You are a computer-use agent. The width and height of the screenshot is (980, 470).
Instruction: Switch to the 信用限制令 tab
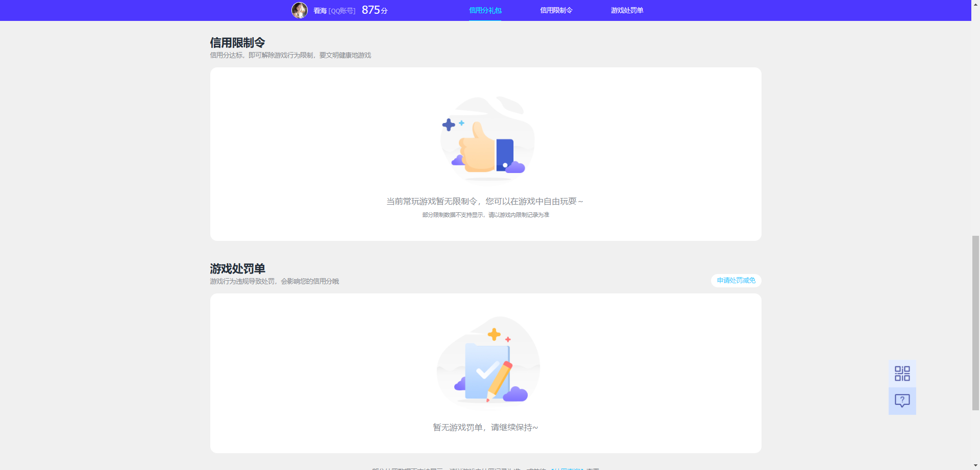click(x=556, y=10)
